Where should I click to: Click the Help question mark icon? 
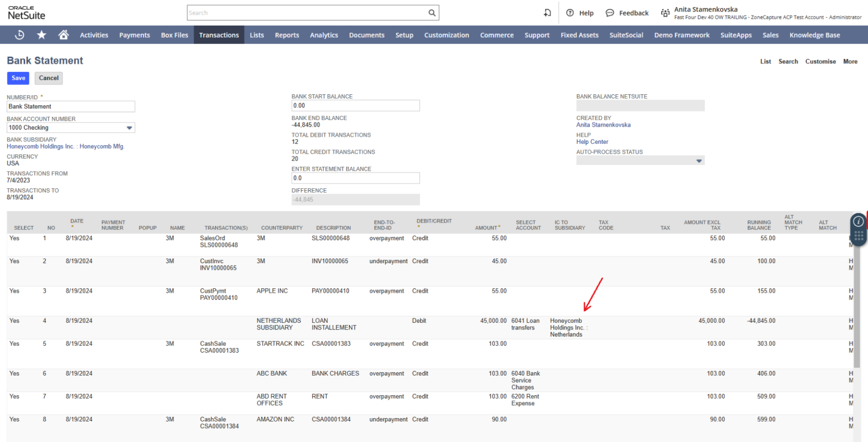click(x=570, y=13)
